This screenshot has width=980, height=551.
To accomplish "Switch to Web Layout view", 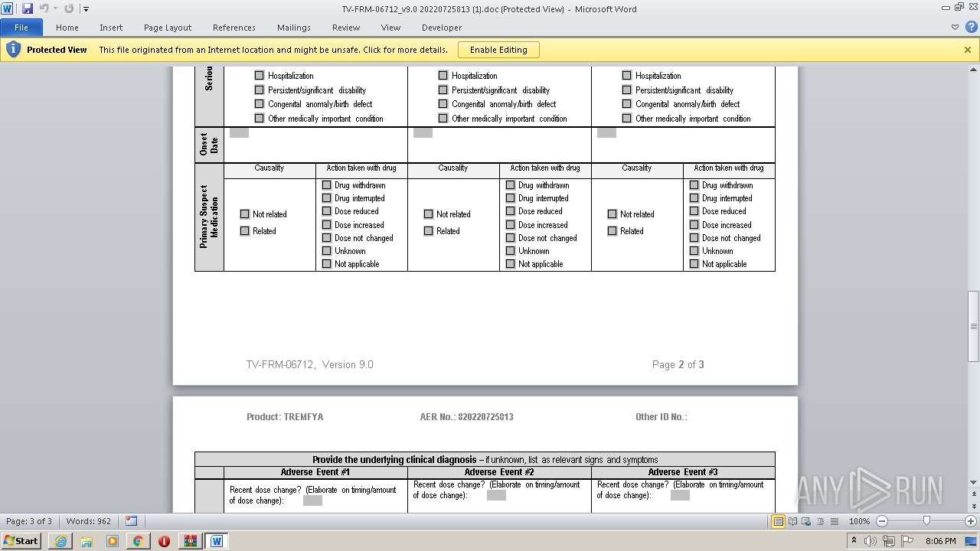I will pos(805,521).
